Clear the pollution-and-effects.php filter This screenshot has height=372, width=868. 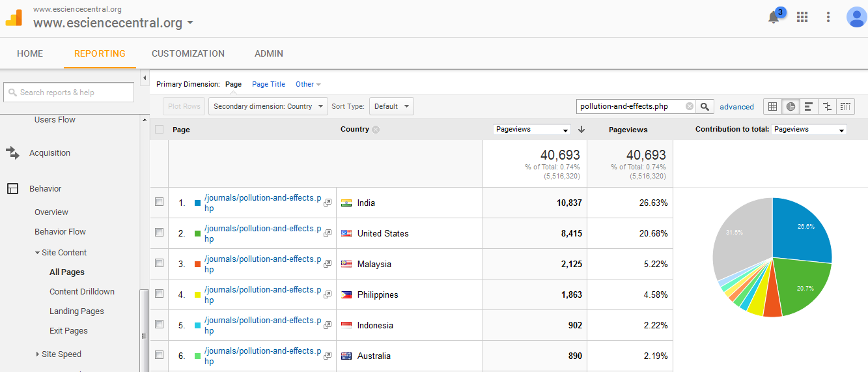(690, 106)
